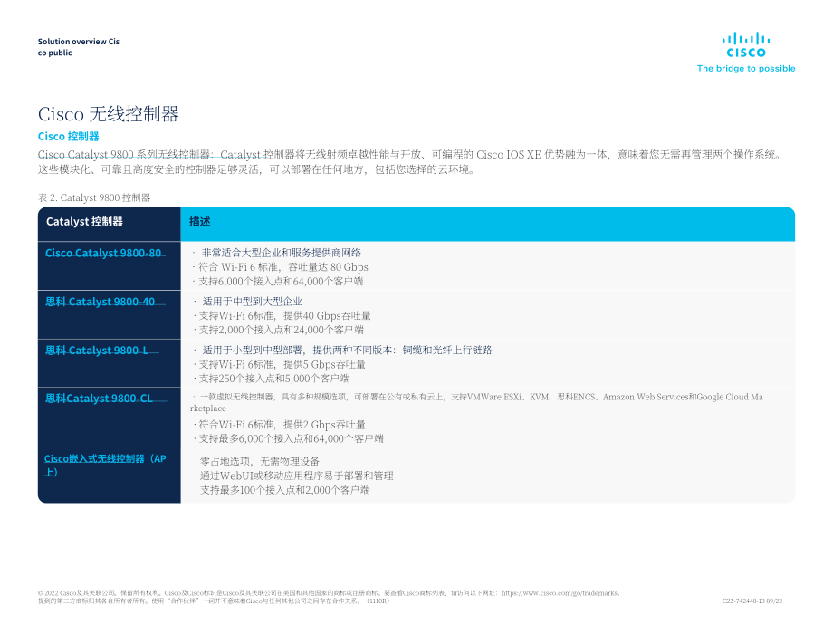Click '符合Wi-Fi 6标准，提供2 Gbps吞吐量' line

click(282, 425)
